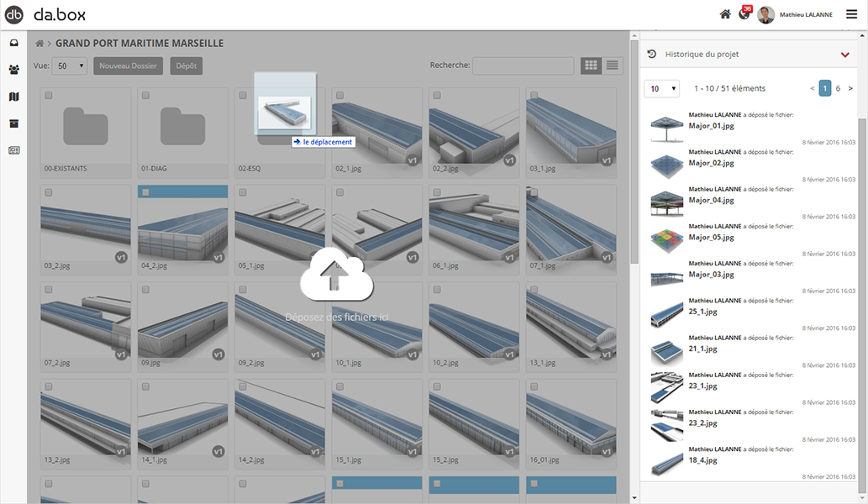Open the Vue 50 items dropdown
The height and width of the screenshot is (504, 868).
click(x=70, y=66)
